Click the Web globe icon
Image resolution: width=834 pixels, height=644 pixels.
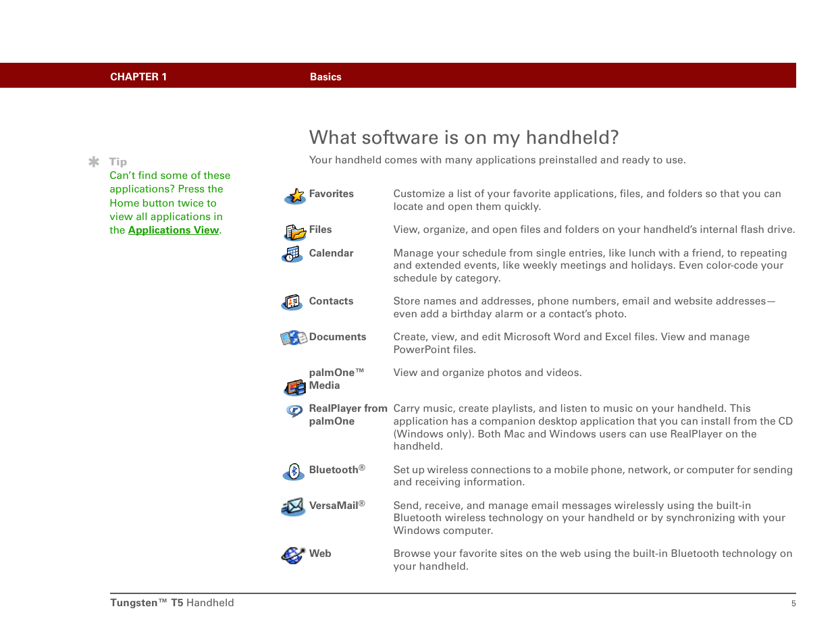[292, 555]
